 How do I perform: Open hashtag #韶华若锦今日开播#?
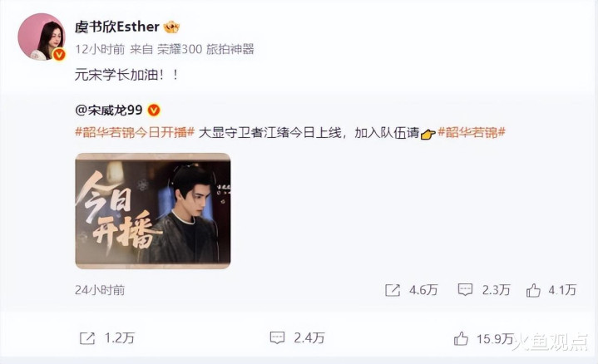(135, 132)
